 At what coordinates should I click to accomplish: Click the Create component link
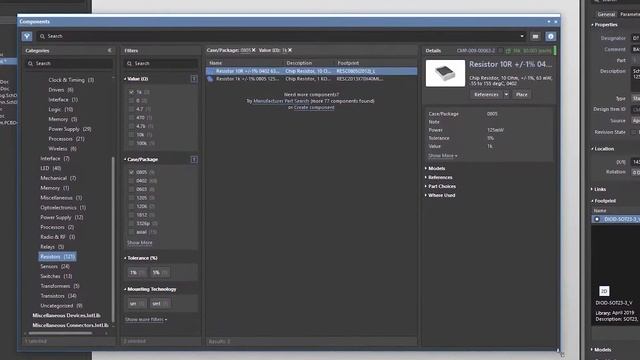314,107
